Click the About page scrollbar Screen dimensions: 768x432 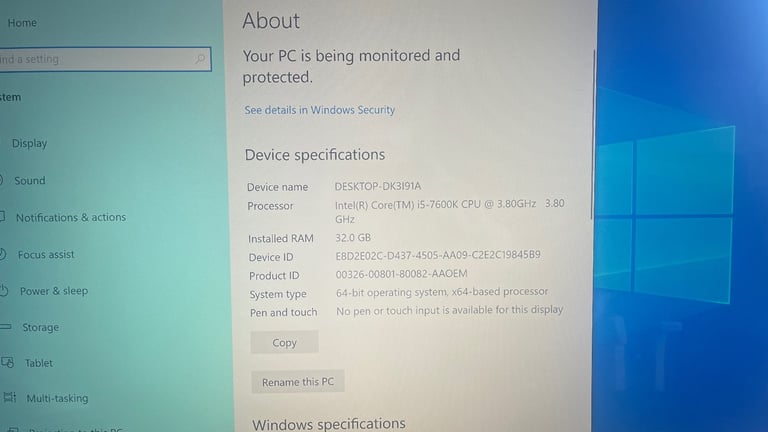pyautogui.click(x=593, y=135)
